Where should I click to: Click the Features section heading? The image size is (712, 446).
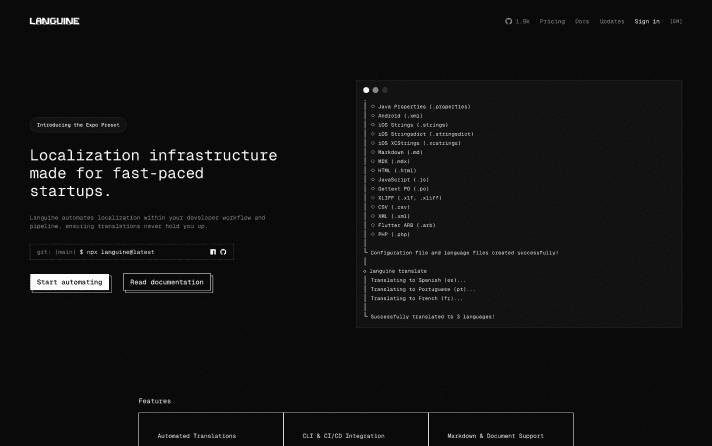[x=155, y=401]
